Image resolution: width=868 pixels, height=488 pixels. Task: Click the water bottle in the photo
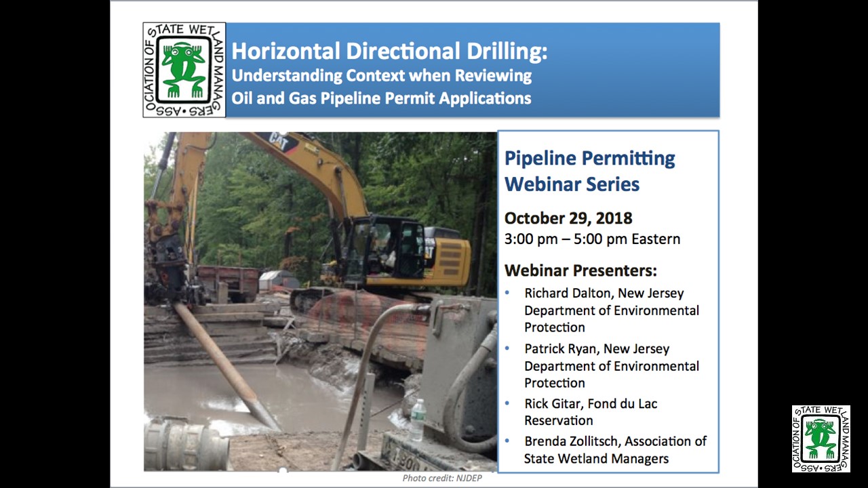tap(418, 419)
